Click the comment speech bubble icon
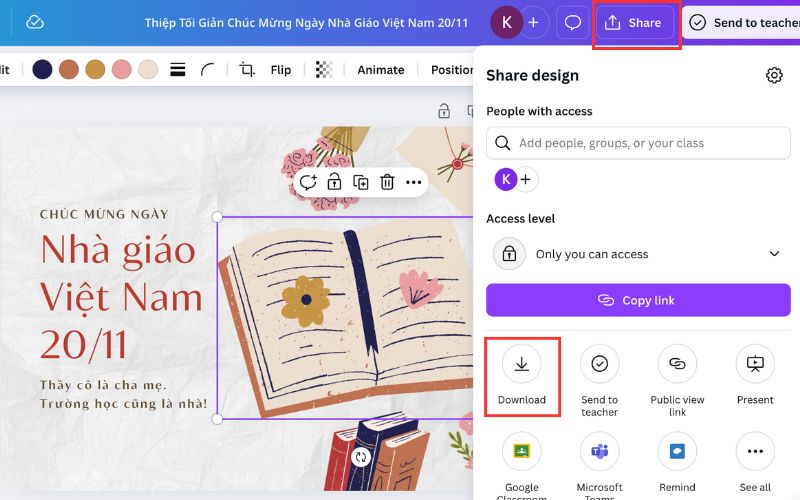Viewport: 800px width, 500px height. tap(573, 22)
